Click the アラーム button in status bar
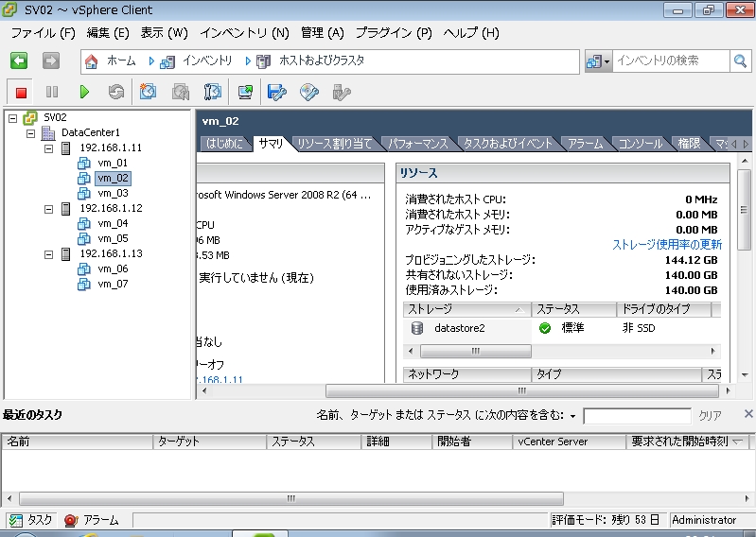756x537 pixels. (x=92, y=520)
